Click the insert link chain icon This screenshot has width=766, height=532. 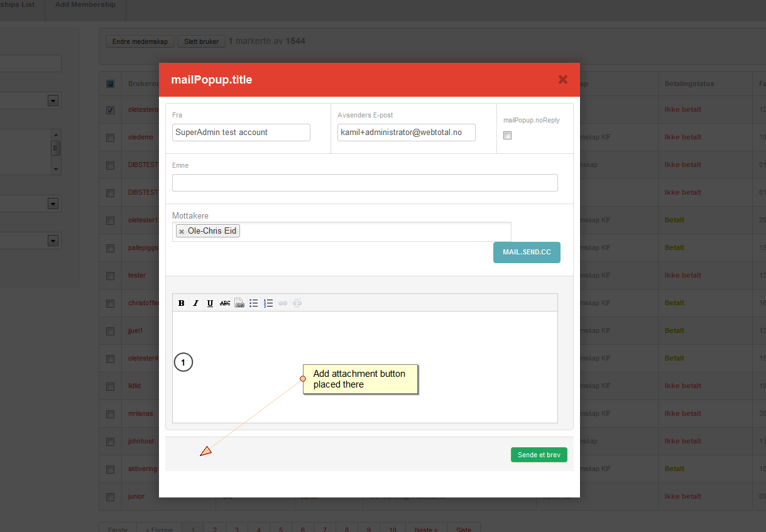tap(283, 303)
